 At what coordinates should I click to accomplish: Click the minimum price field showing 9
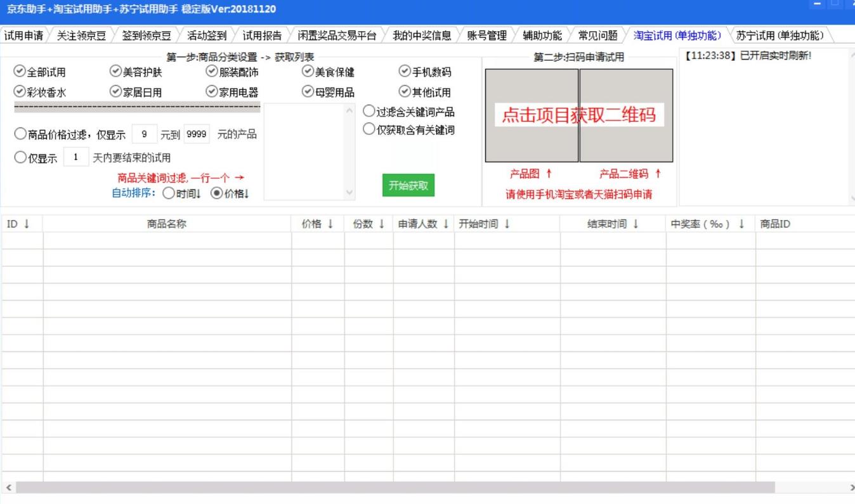click(x=145, y=134)
